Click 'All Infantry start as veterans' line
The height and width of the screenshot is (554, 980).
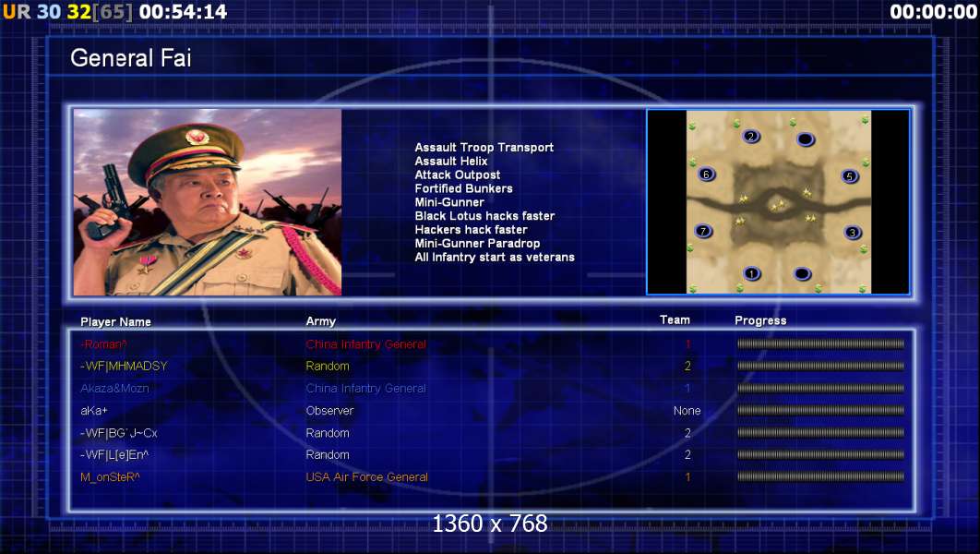495,258
